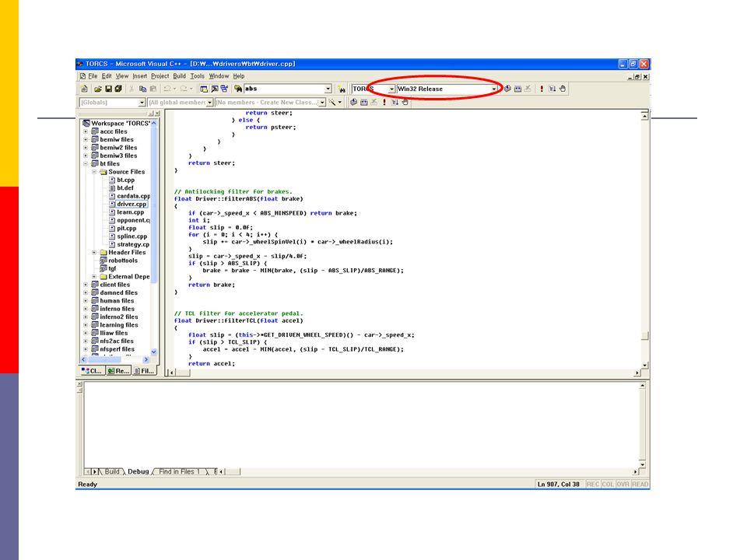This screenshot has width=747, height=560.
Task: Click red Execute Program icon on top toolbar
Action: pyautogui.click(x=542, y=89)
